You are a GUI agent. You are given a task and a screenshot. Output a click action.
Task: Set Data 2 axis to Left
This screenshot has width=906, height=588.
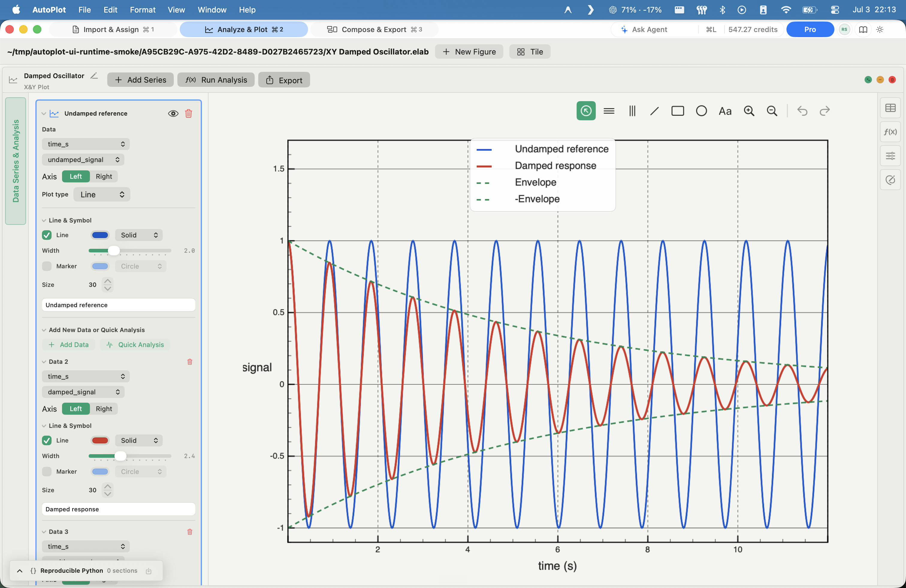(76, 408)
